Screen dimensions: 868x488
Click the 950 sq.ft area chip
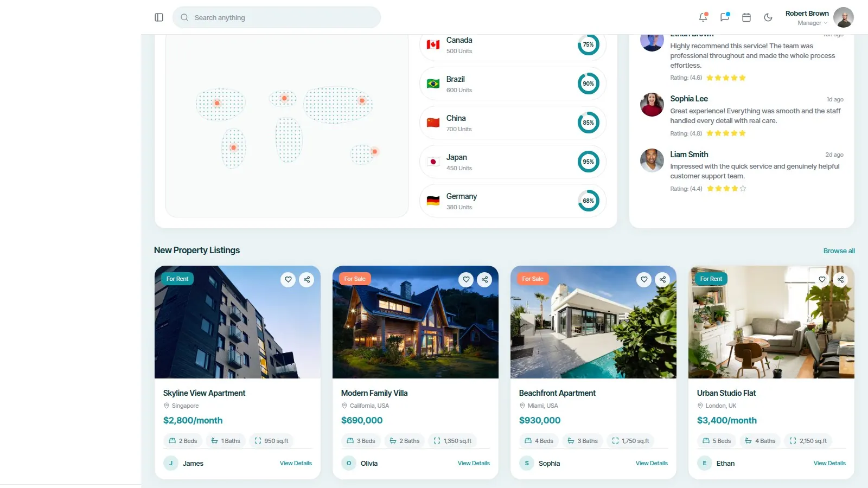(x=271, y=441)
